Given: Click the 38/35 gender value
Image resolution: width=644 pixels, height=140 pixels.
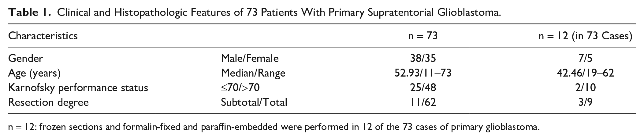Looking at the screenshot, I should click(x=423, y=58).
